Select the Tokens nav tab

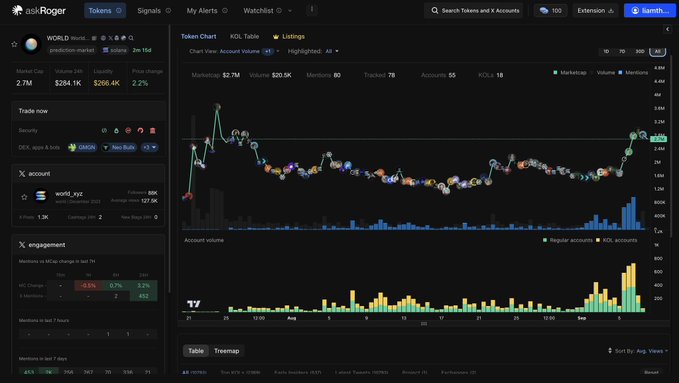click(x=105, y=10)
